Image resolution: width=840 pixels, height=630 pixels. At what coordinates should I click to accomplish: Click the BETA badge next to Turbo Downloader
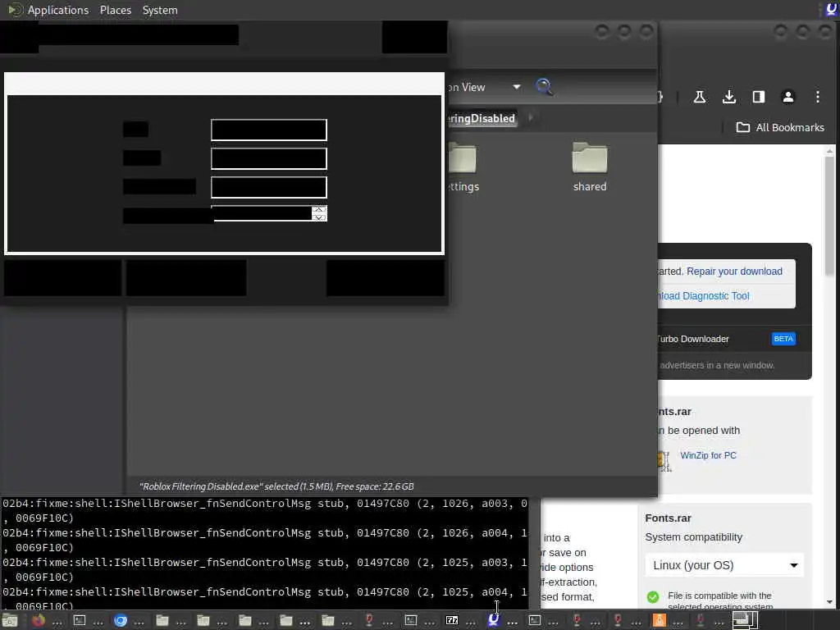[x=783, y=339]
